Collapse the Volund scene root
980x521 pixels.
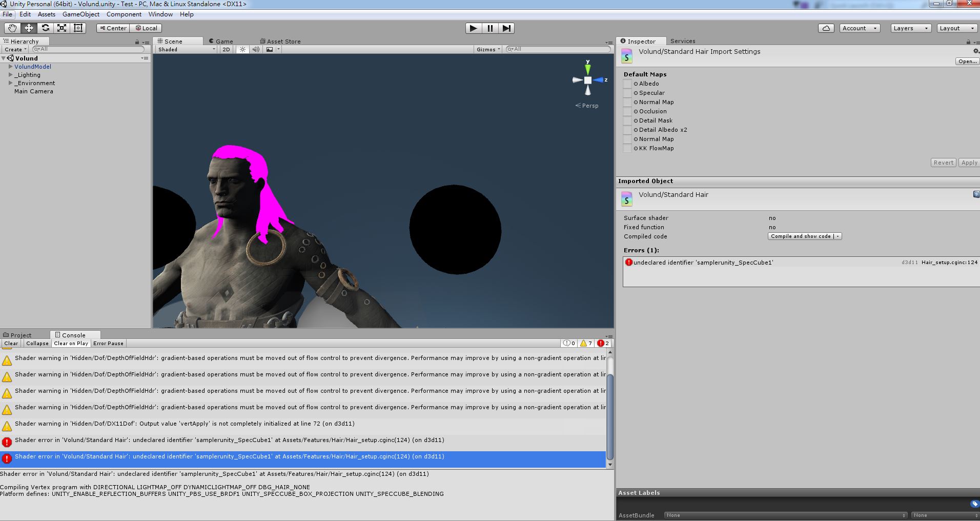click(4, 58)
